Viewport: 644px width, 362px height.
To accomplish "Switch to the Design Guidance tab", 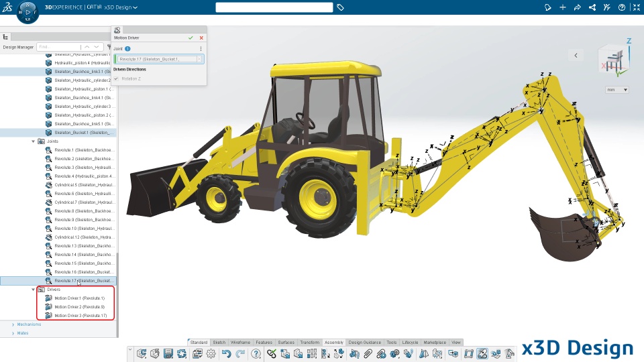I will coord(365,343).
